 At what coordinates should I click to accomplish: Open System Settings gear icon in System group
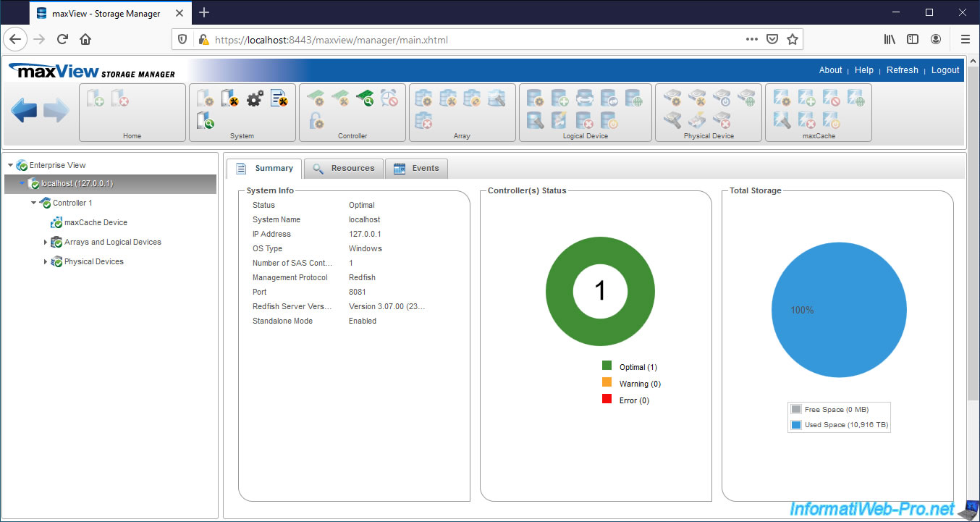pyautogui.click(x=253, y=98)
